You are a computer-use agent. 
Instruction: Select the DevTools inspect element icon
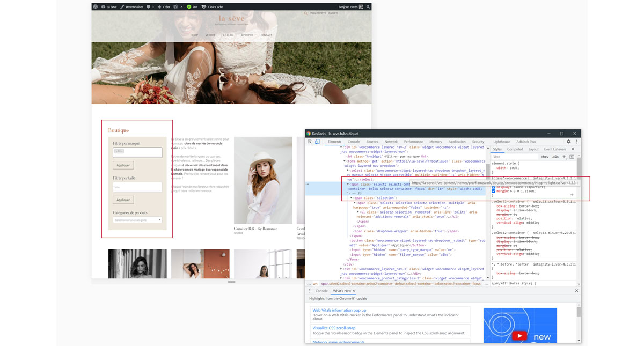(310, 142)
